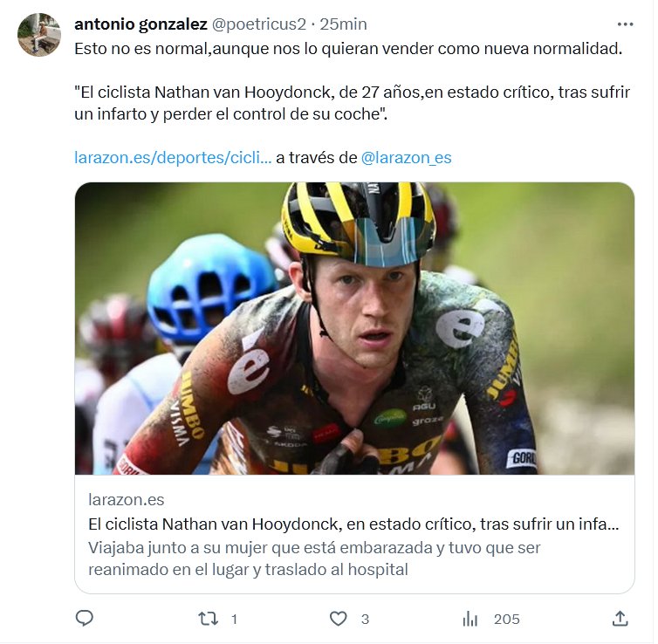
Task: Click the card description about Viajaba junto
Action: coord(314,558)
